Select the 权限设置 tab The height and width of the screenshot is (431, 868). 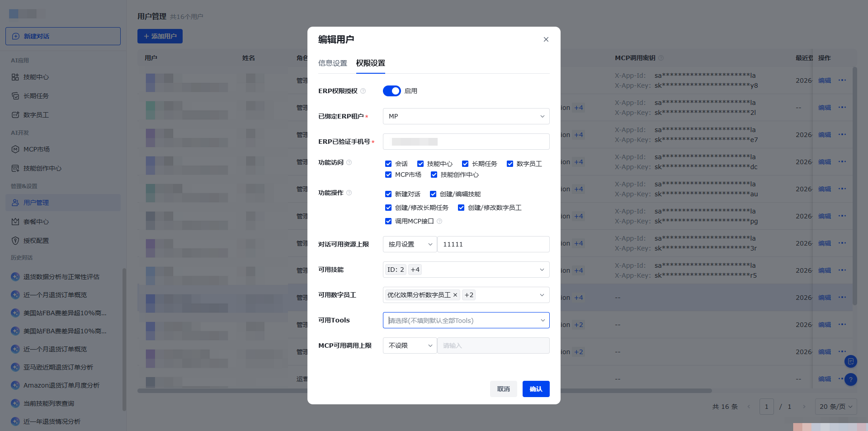tap(371, 63)
